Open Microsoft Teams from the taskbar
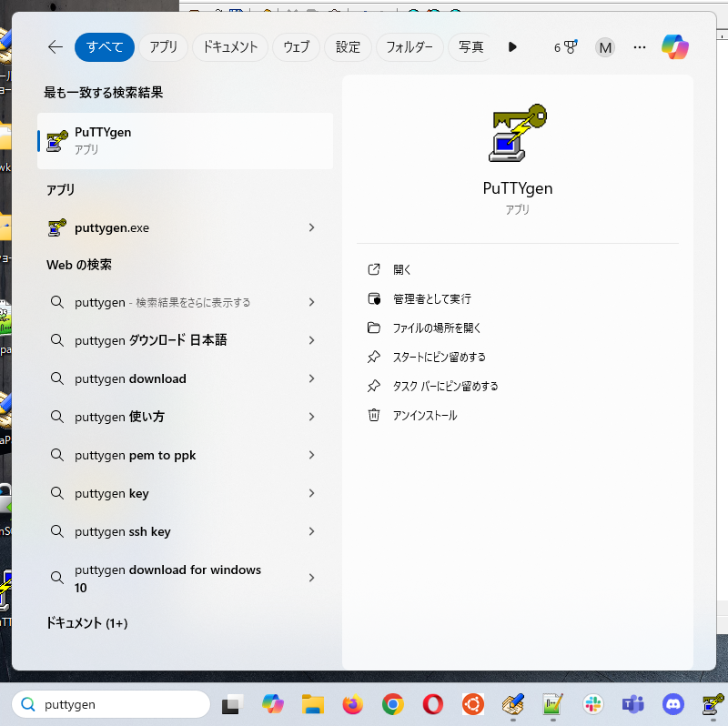Viewport: 728px width, 726px height. pos(633,705)
